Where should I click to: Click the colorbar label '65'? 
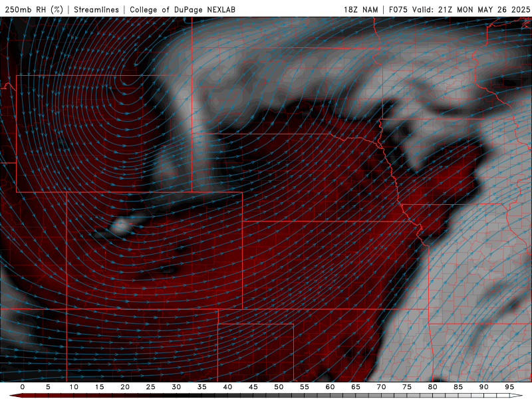[x=356, y=387]
